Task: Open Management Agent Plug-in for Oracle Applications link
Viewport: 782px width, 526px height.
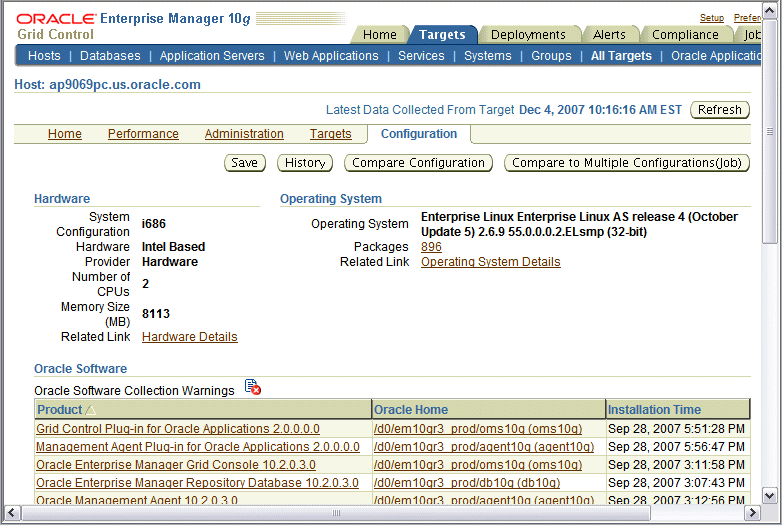Action: 198,447
